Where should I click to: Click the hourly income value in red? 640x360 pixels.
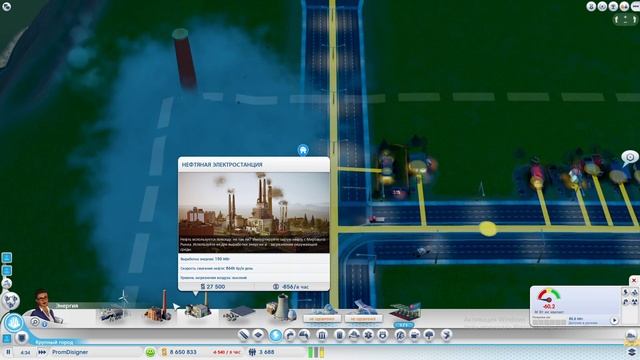[x=227, y=352]
